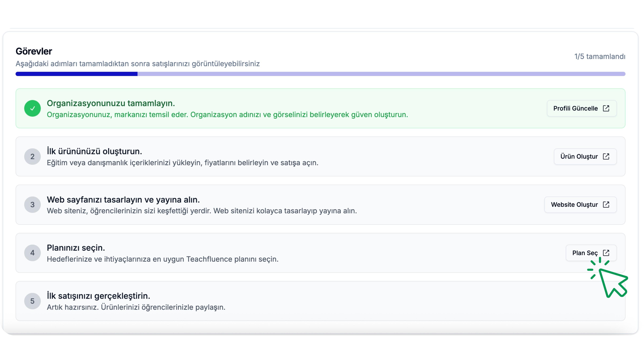Click the Planınızı seçin task heading
The height and width of the screenshot is (363, 644).
76,248
